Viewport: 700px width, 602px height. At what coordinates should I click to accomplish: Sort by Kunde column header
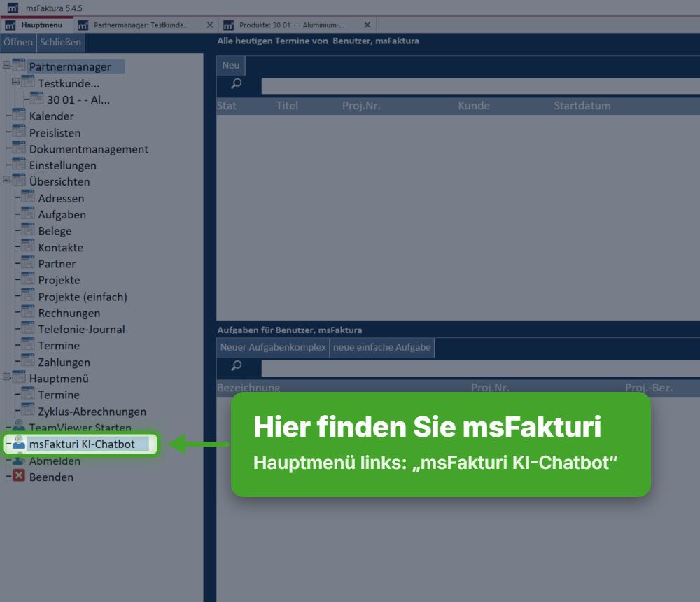coord(474,106)
